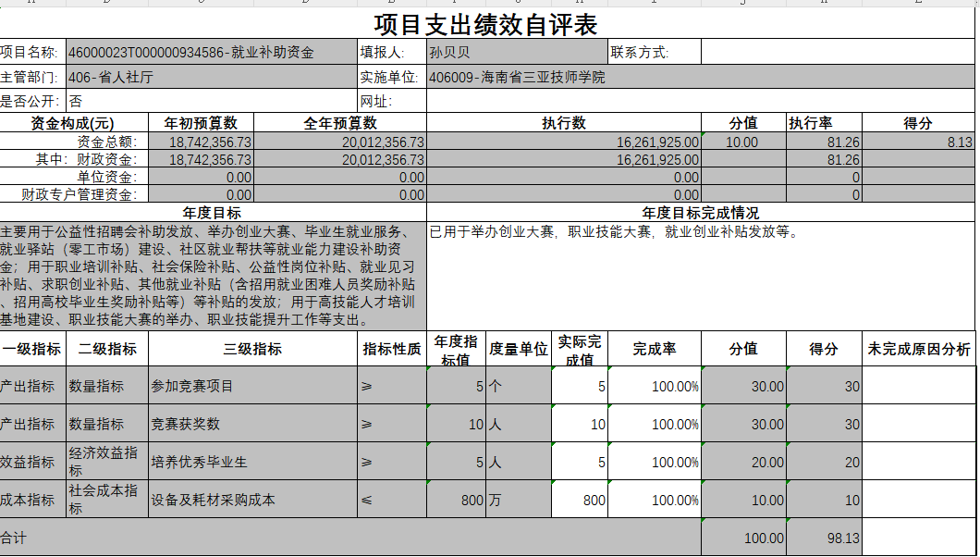Select the 效益指标 first-level cell

point(32,462)
